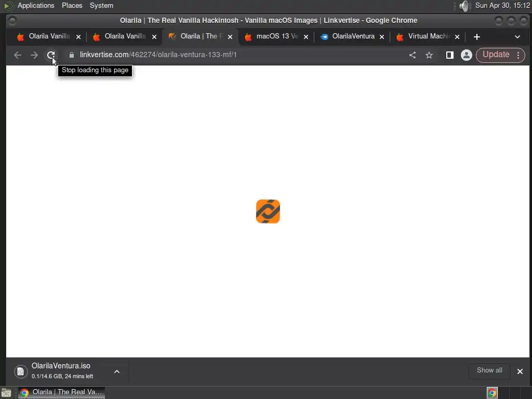Expand the tab search dropdown
Viewport: 532px width, 399px height.
click(517, 37)
